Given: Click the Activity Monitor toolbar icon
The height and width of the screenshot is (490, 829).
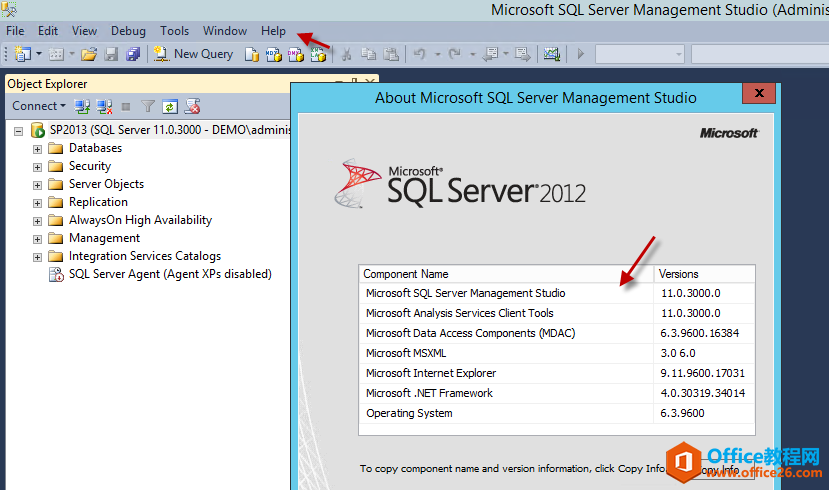Looking at the screenshot, I should tap(551, 54).
